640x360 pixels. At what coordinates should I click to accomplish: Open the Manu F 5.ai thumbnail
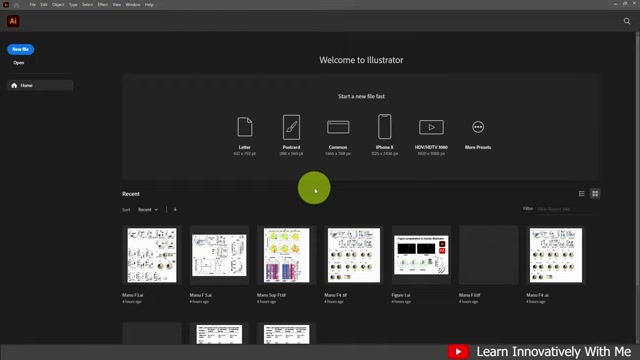[219, 255]
